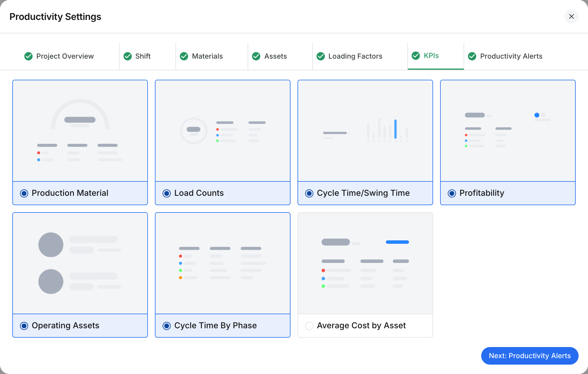Click the KPIs tab

click(436, 56)
